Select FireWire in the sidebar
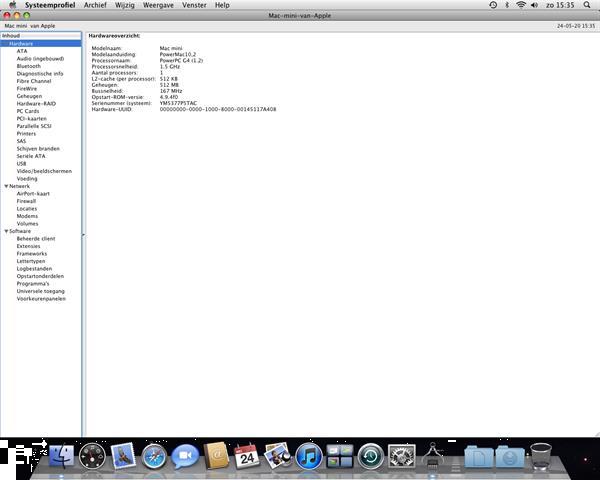 pos(27,88)
